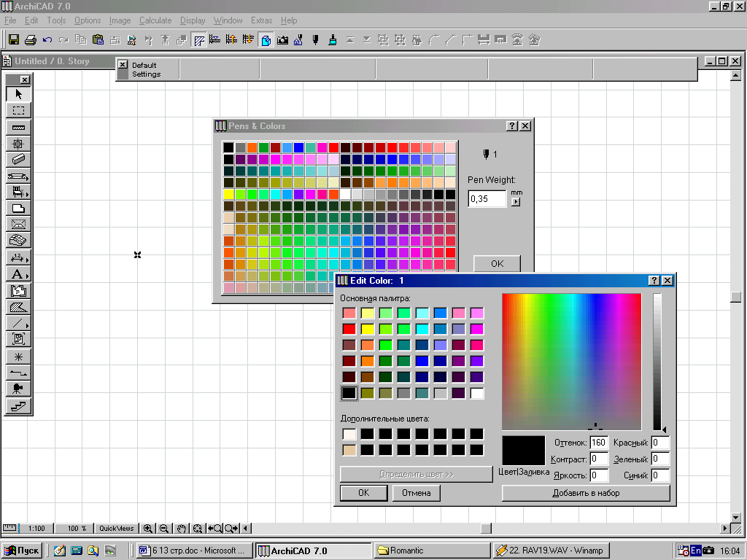Click the Print icon in the toolbar
The width and height of the screenshot is (747, 560).
click(x=31, y=40)
